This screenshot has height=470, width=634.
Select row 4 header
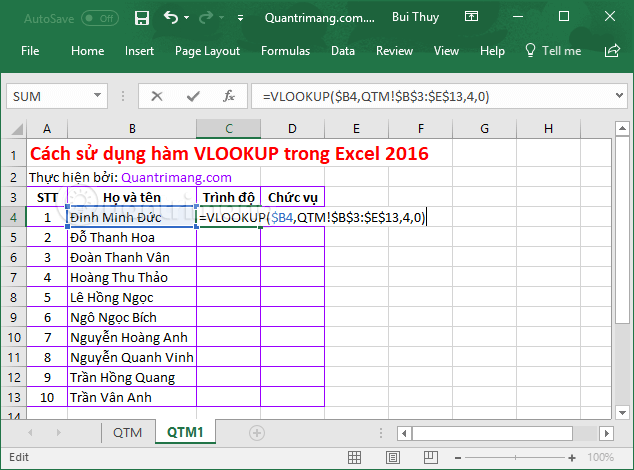click(x=13, y=218)
